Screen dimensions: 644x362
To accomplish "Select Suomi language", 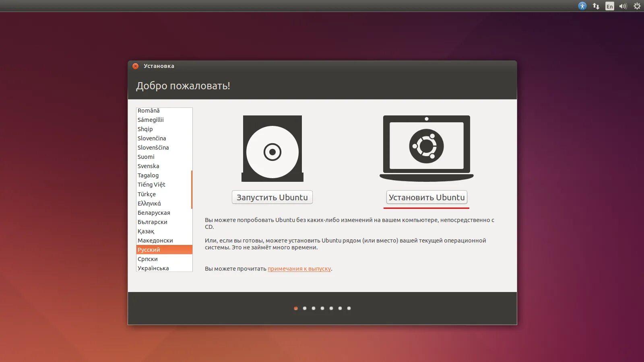I will [x=164, y=157].
